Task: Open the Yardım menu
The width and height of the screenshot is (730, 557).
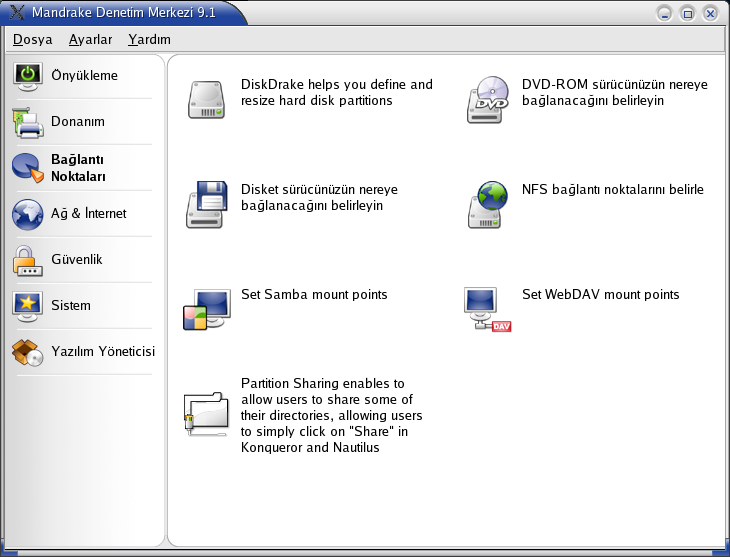Action: (x=149, y=40)
